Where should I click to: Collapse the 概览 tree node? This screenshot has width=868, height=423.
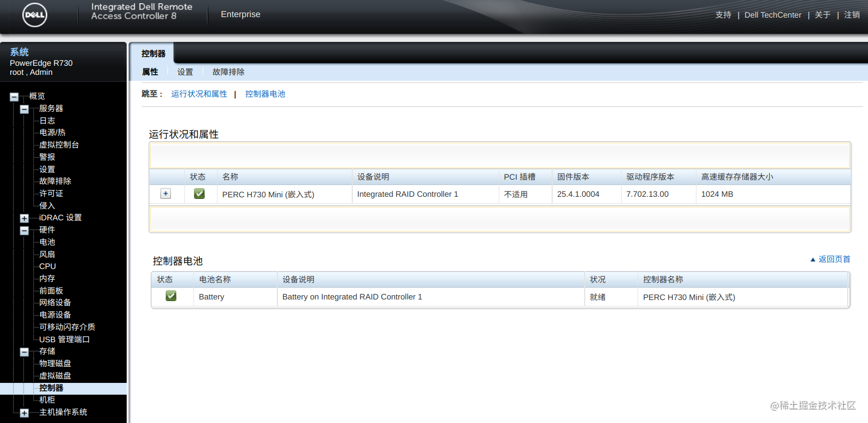[x=14, y=97]
